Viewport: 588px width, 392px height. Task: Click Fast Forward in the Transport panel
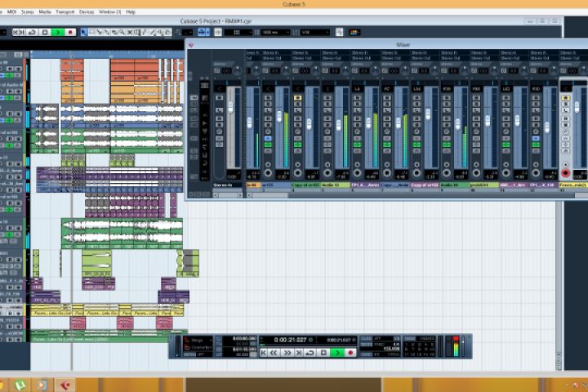(x=287, y=353)
